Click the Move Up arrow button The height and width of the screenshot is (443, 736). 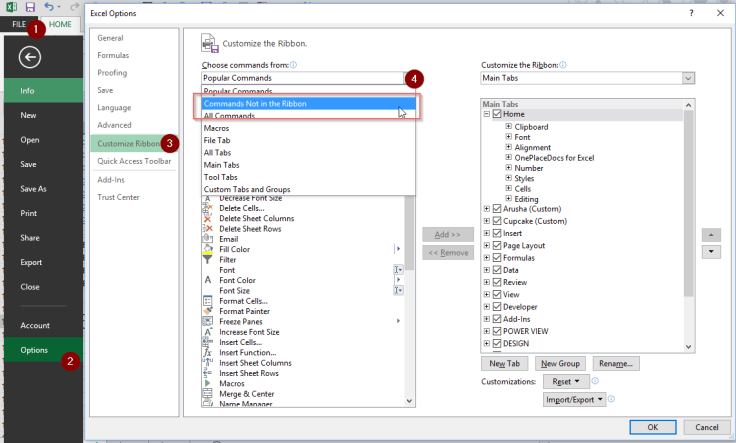711,234
